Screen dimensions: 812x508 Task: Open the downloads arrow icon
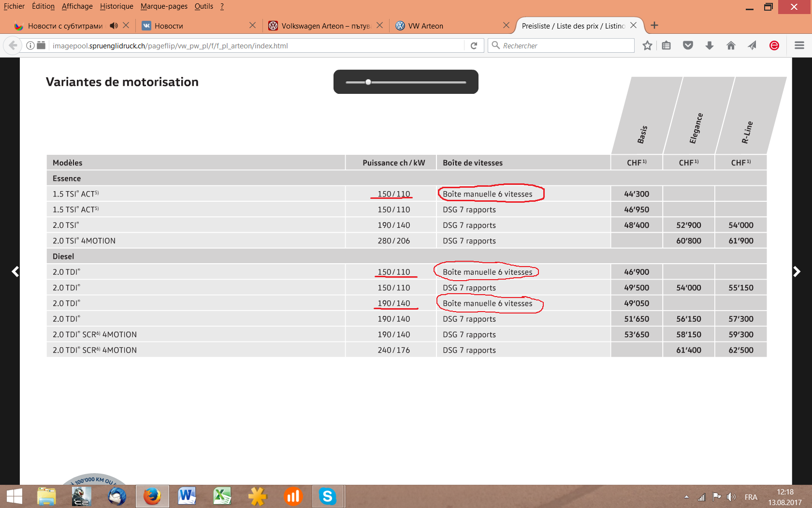tap(709, 45)
